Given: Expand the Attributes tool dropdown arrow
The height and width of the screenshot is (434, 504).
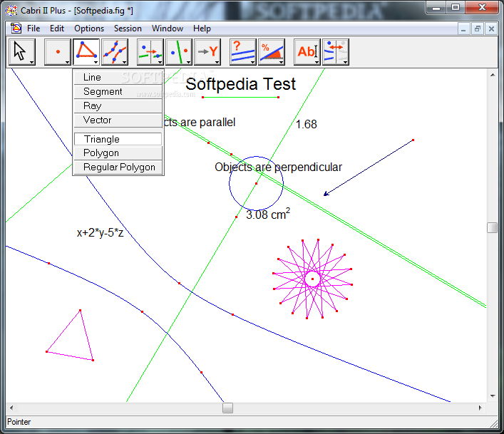Looking at the screenshot, I should coord(345,62).
